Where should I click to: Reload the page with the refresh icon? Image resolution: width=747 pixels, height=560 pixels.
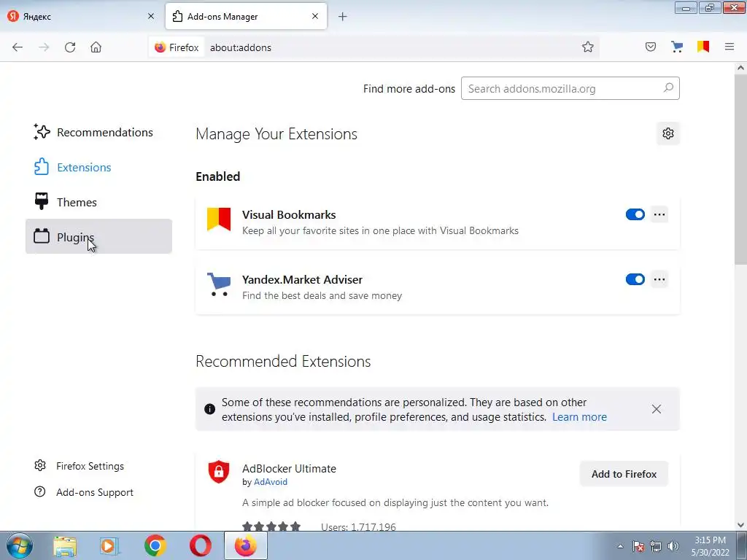coord(70,47)
